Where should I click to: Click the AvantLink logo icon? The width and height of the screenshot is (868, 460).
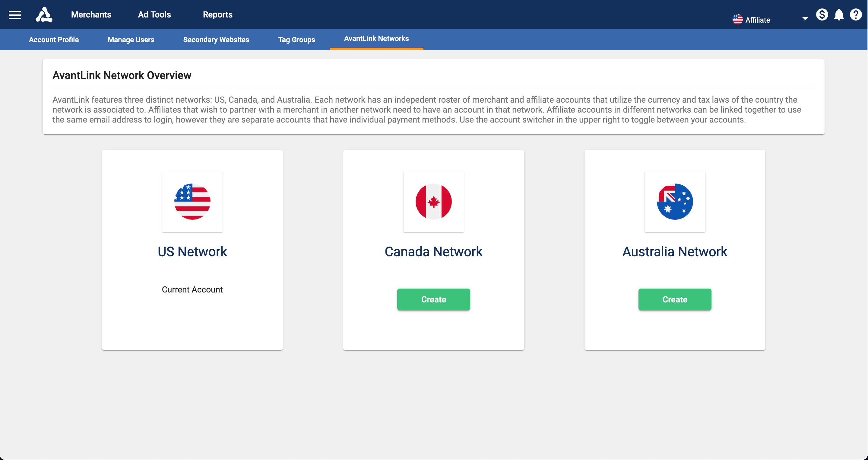click(44, 14)
